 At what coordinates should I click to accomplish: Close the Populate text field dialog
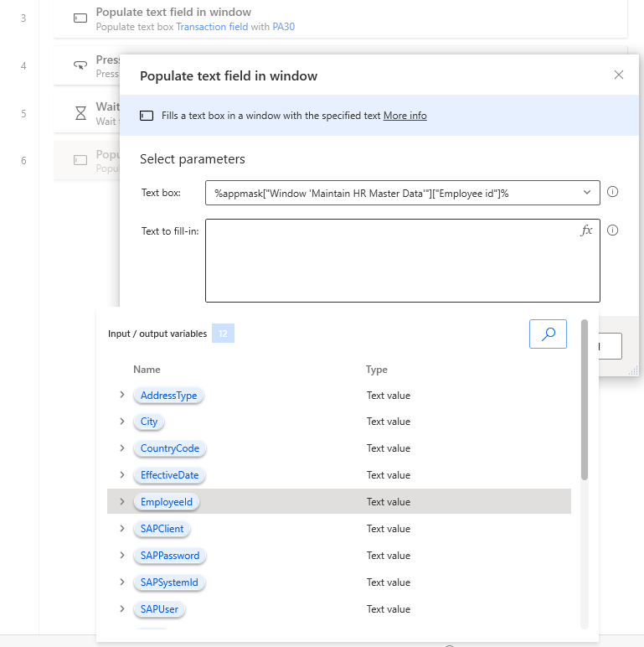coord(618,75)
